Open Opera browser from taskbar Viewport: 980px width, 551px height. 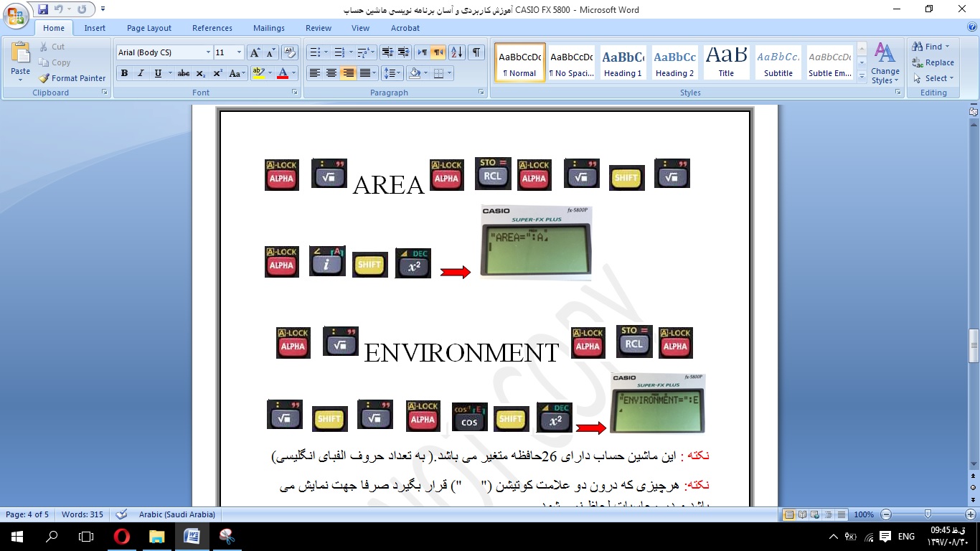(x=121, y=536)
